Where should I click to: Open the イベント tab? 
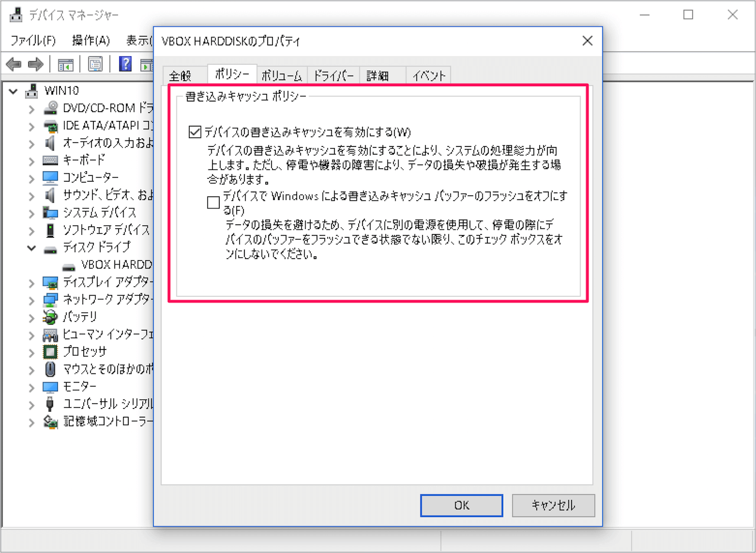click(x=429, y=76)
